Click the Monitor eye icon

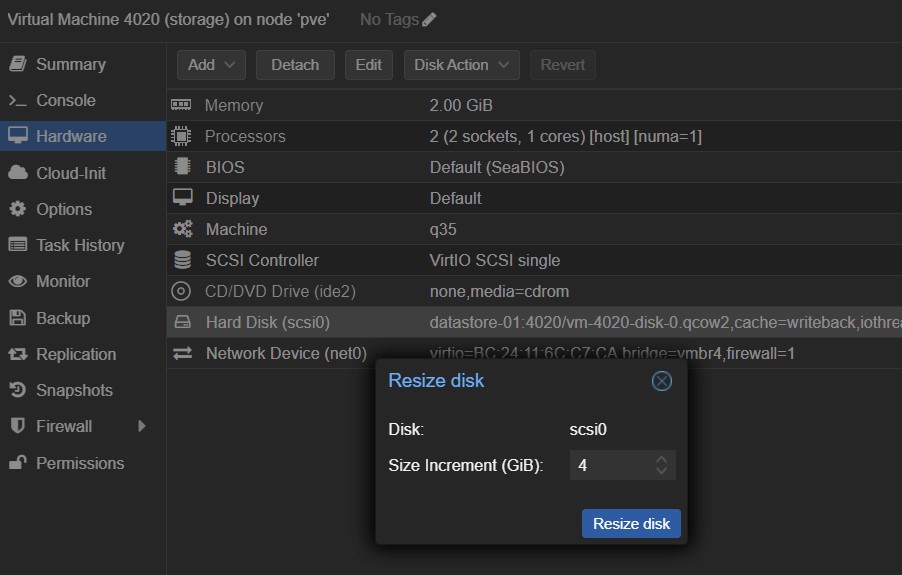[17, 282]
